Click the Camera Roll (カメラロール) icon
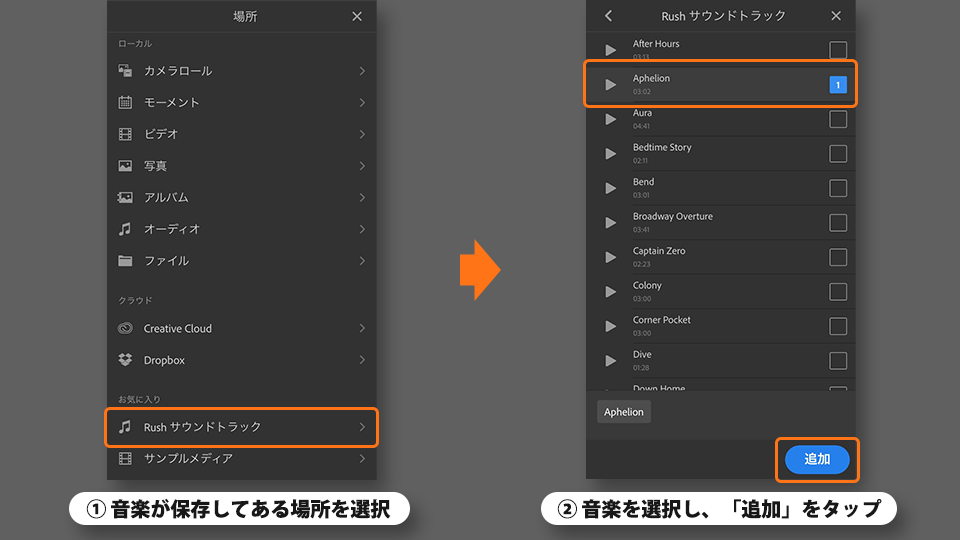 point(125,70)
